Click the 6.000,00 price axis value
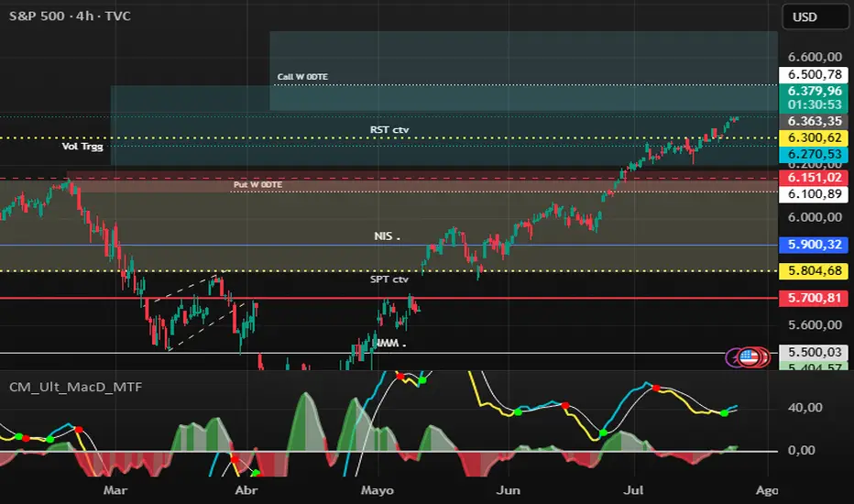Image resolution: width=854 pixels, height=504 pixels. tap(815, 217)
